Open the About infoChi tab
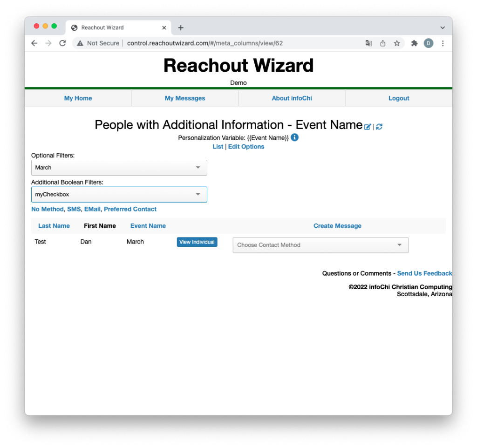Image resolution: width=477 pixels, height=448 pixels. [x=292, y=98]
